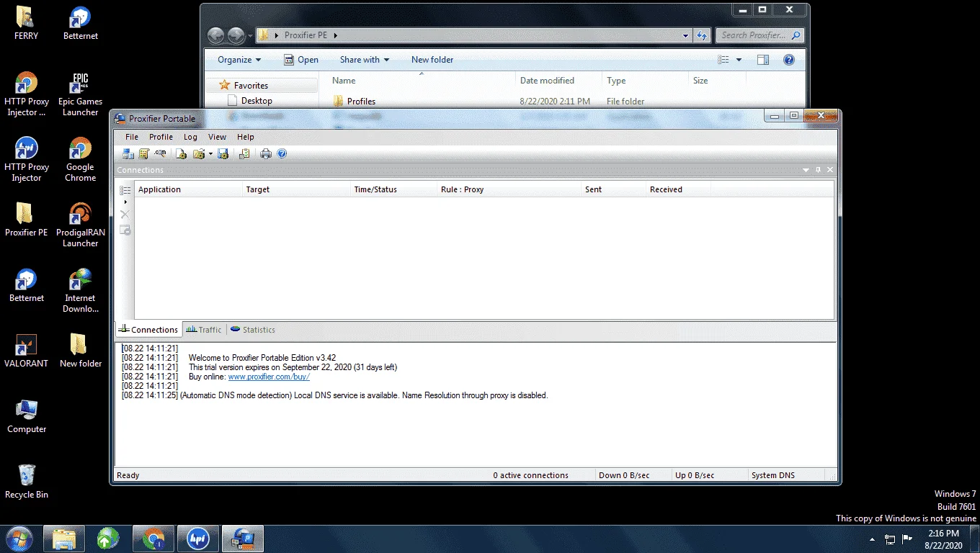Toggle the Explorer preview pane
The height and width of the screenshot is (553, 980).
point(763,60)
